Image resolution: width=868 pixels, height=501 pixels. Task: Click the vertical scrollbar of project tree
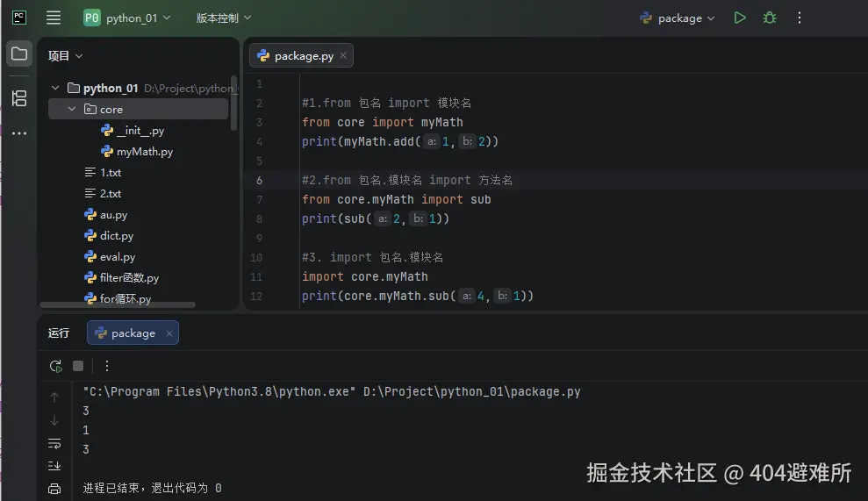[234, 104]
